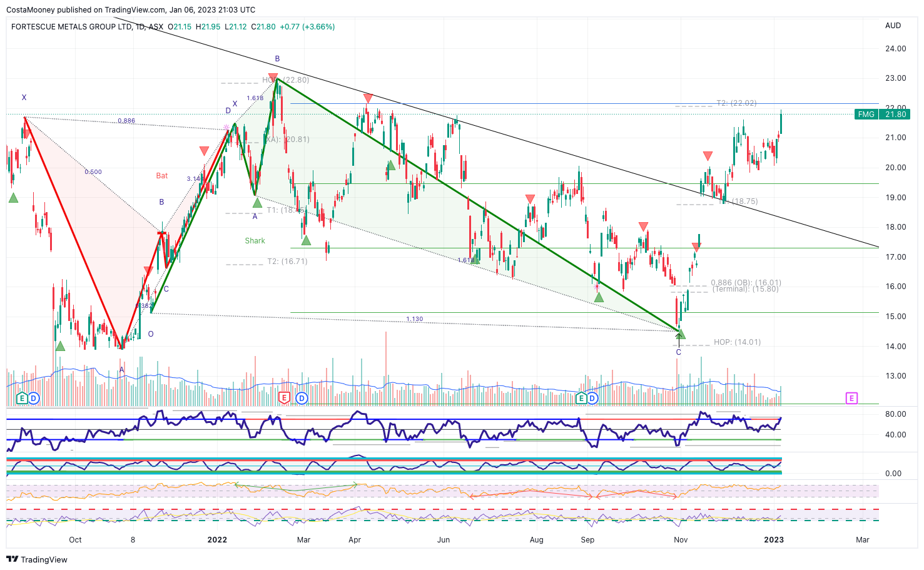This screenshot has height=570, width=924.
Task: Click the 1.130 ratio label
Action: [415, 319]
